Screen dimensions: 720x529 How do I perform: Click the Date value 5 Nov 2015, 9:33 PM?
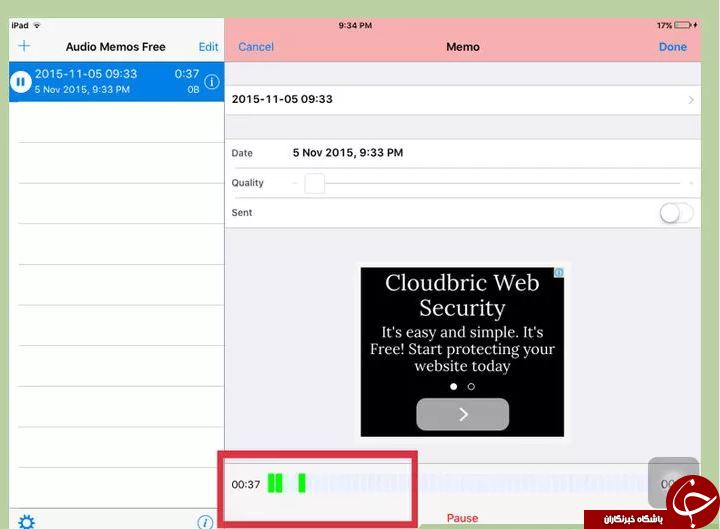point(348,153)
